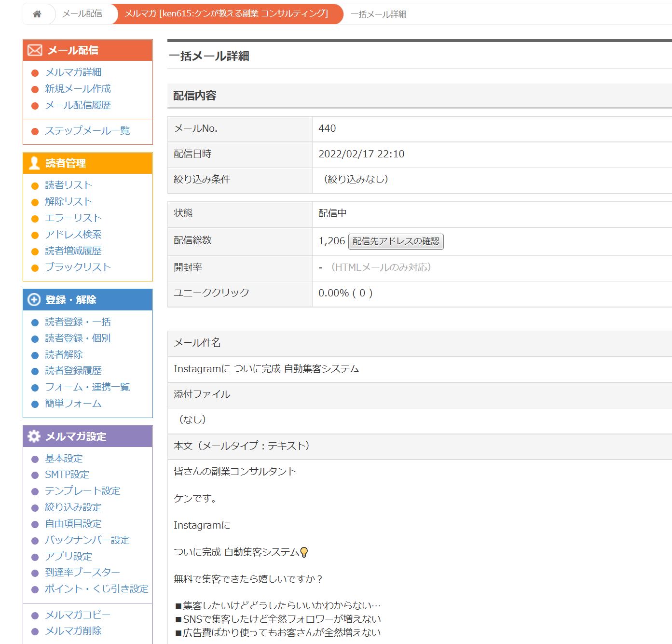Click the 配信内容 section heading
This screenshot has width=672, height=644.
195,96
